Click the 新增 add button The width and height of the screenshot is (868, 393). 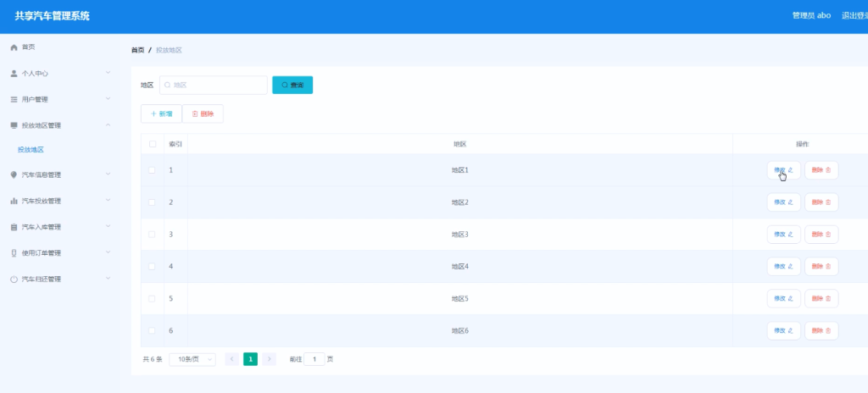tap(161, 114)
